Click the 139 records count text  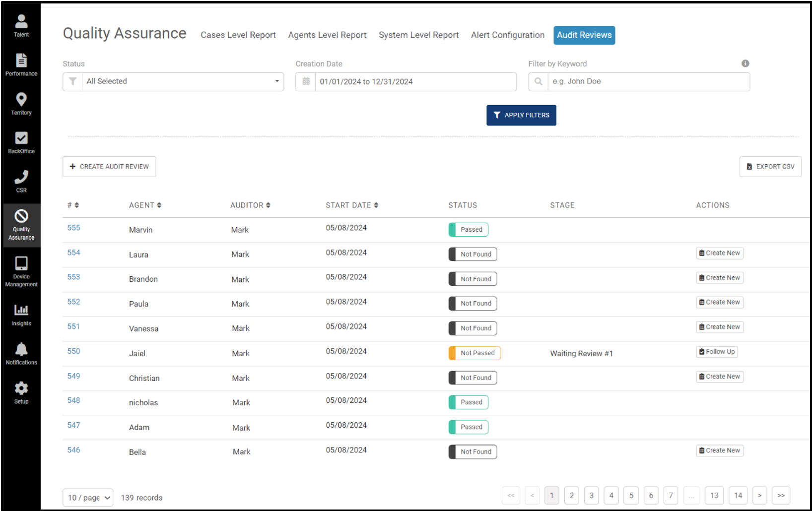click(141, 498)
